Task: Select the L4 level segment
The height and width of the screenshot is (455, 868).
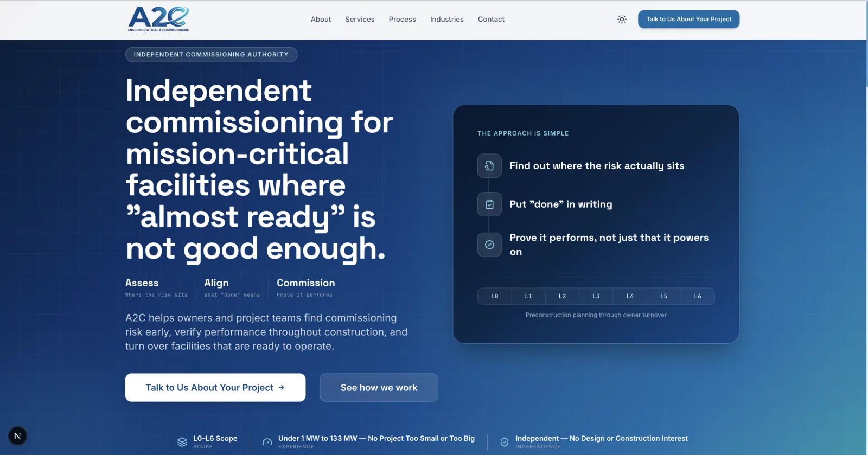Action: [630, 296]
